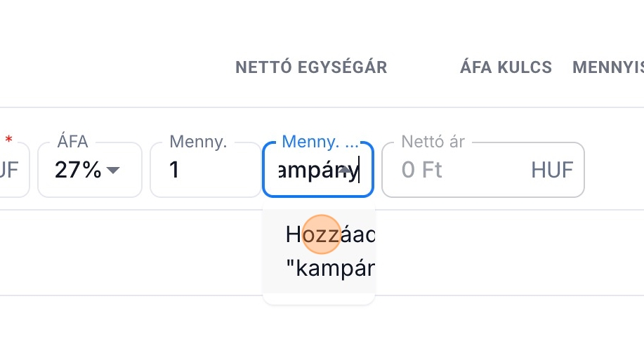Click the Nettó ár field label
The image size is (644, 360).
click(x=433, y=142)
